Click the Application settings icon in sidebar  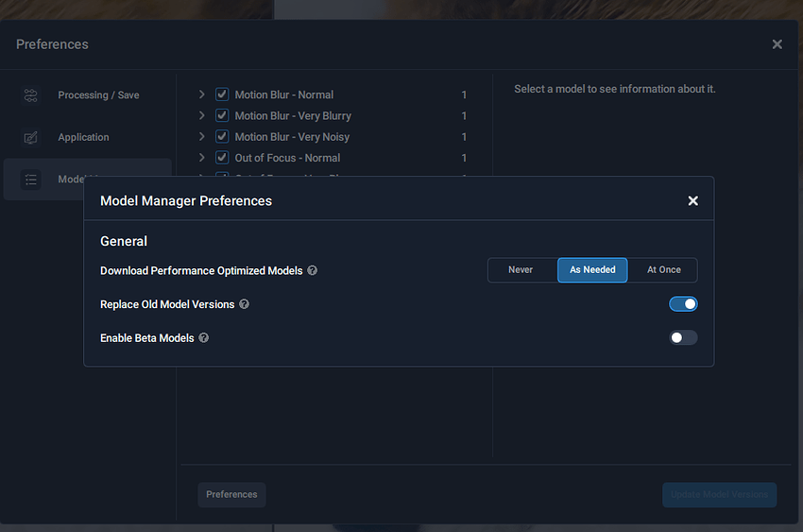click(31, 138)
